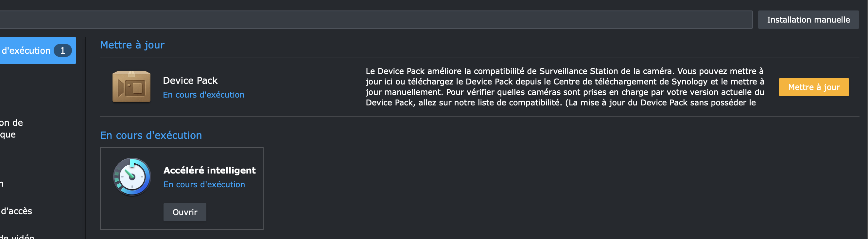868x239 pixels.
Task: Click the Device Pack camera box icon
Action: coord(131,87)
